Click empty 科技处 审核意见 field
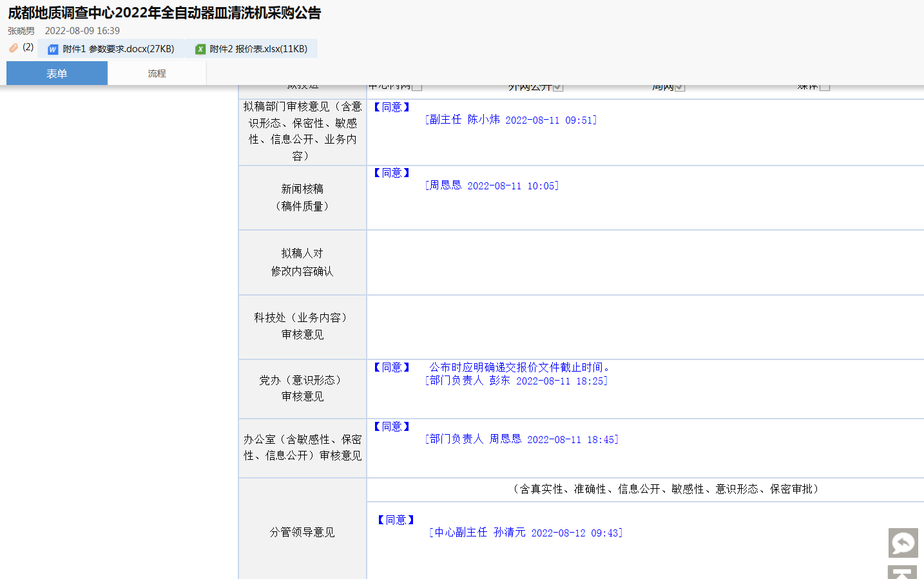The width and height of the screenshot is (924, 579). (x=644, y=327)
